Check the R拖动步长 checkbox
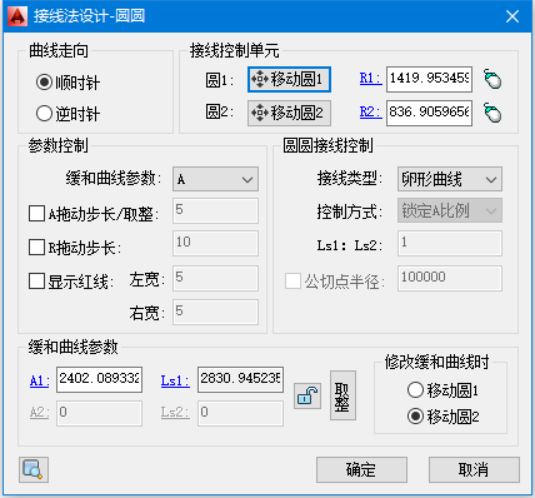Screen dimensions: 535x498 tap(37, 247)
